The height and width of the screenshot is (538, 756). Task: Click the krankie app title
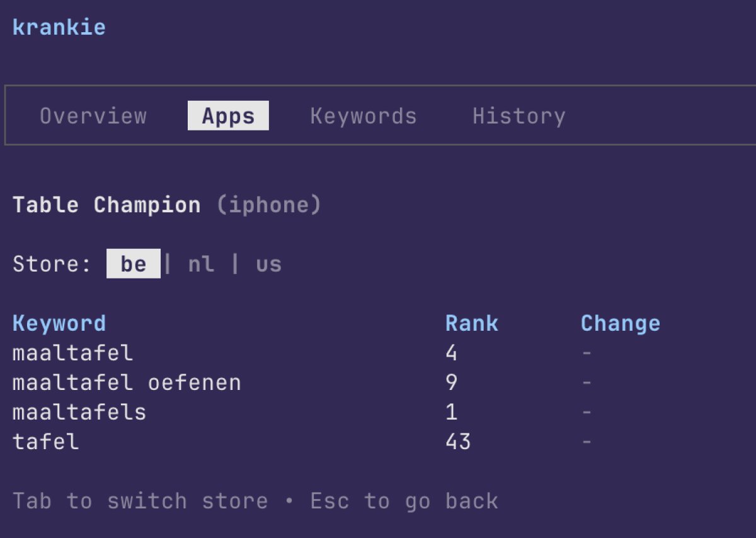click(59, 26)
